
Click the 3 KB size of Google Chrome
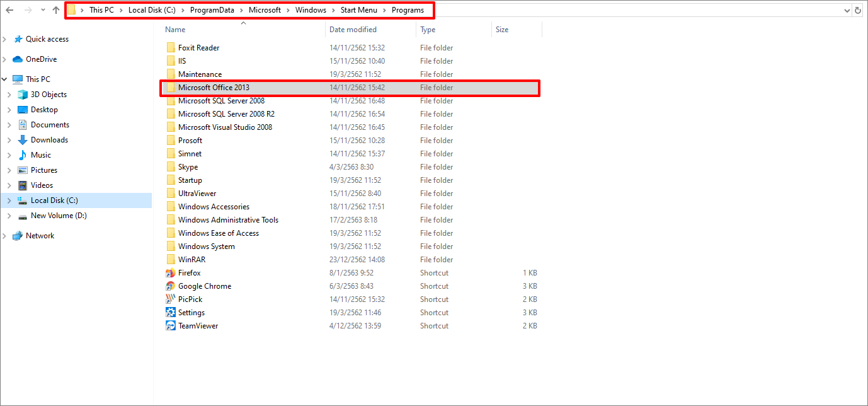pos(530,286)
